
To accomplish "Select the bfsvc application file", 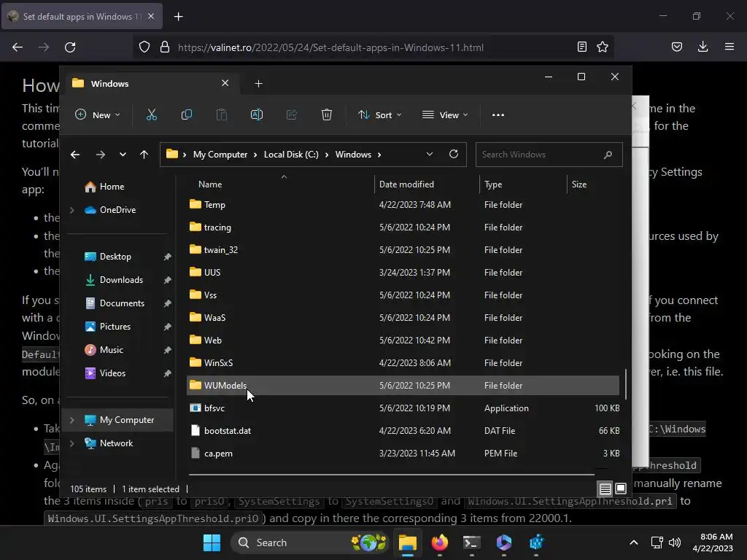I will coord(403,408).
